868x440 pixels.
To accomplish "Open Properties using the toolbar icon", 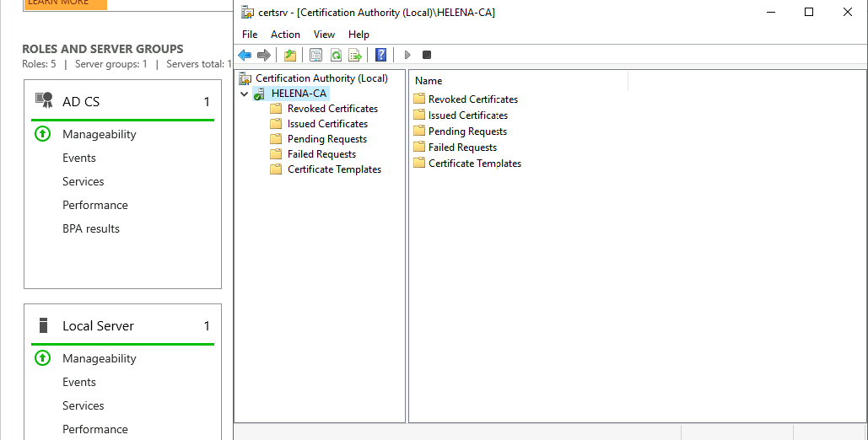I will coord(315,55).
